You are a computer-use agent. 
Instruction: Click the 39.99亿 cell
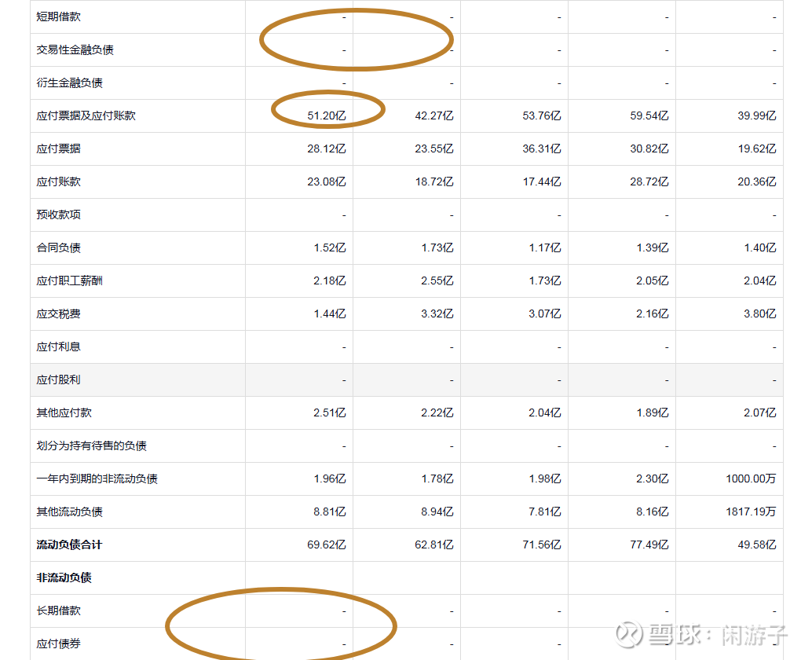click(757, 115)
